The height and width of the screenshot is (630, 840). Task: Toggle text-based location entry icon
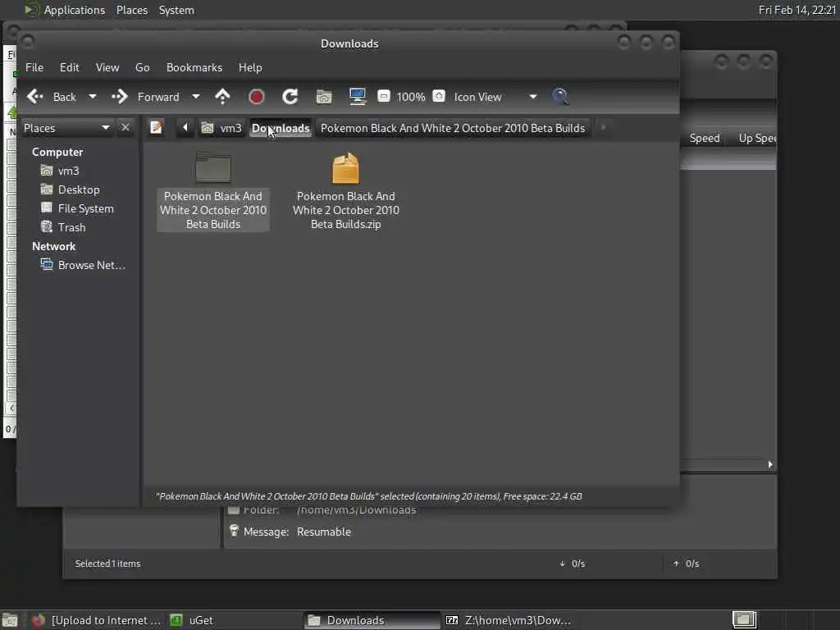coord(157,127)
